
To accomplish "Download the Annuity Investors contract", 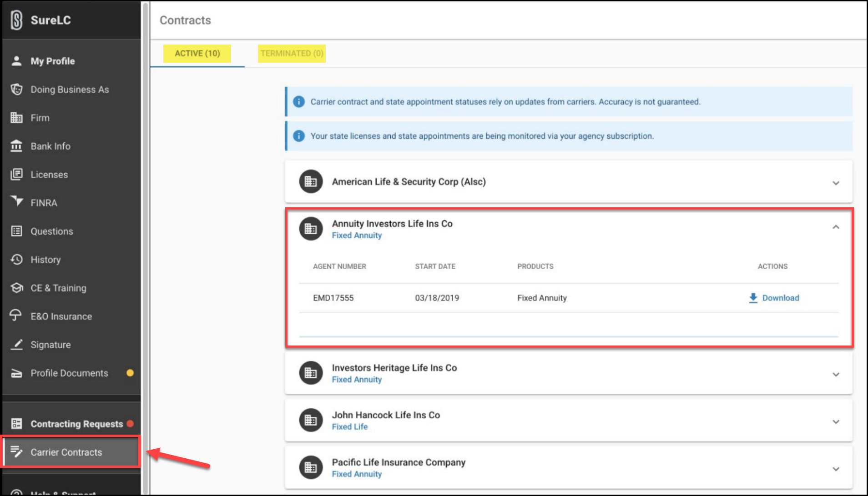I will click(x=774, y=298).
